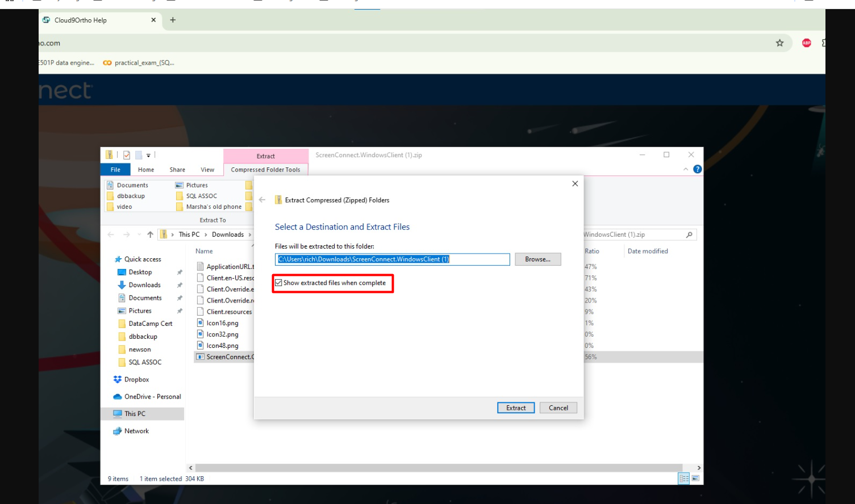Screen dimensions: 855x504
Task: Click Explorer back navigation arrow
Action: [x=111, y=234]
